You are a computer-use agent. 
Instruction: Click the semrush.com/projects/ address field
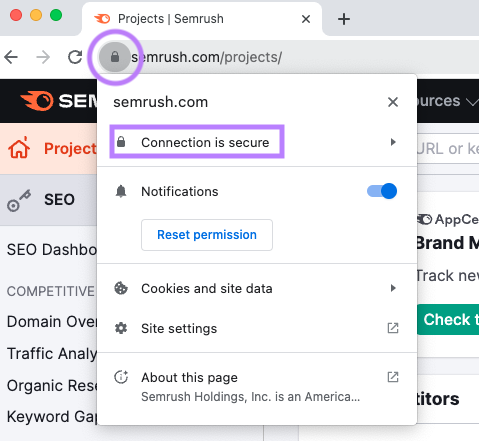(x=206, y=57)
